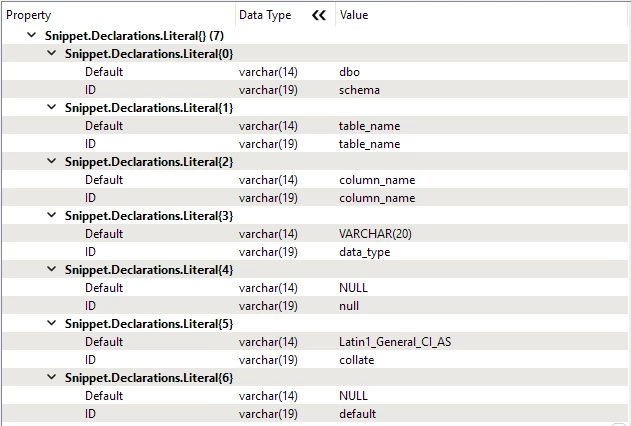Screen dimensions: 631x426
Task: Collapse the Snippet.Declarations.Literal{0} node
Action: (x=52, y=53)
